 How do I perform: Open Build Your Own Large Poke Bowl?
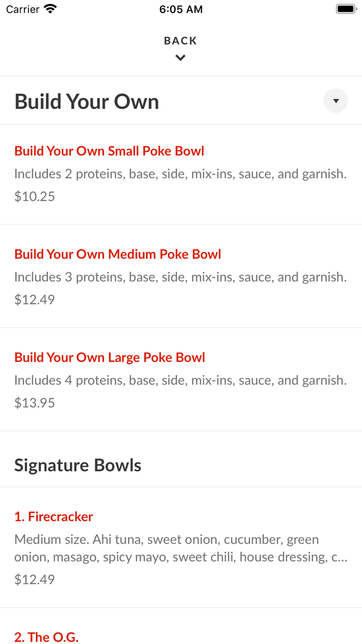tap(110, 357)
